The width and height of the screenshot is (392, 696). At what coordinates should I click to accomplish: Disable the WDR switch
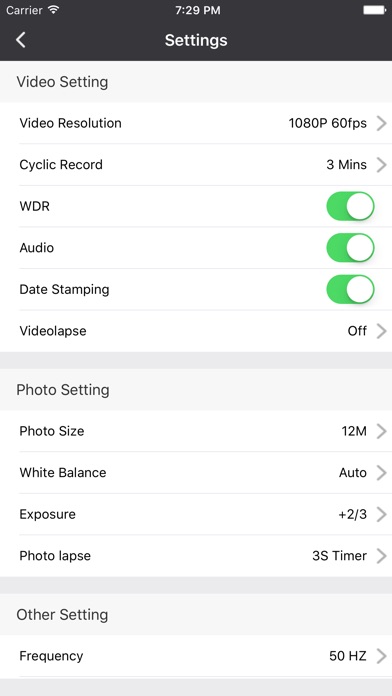coord(350,206)
